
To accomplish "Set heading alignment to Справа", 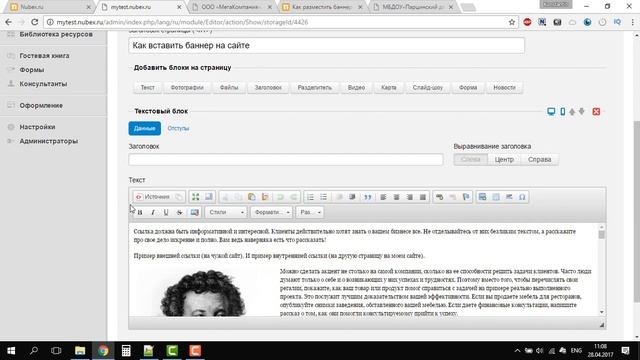I will point(540,160).
